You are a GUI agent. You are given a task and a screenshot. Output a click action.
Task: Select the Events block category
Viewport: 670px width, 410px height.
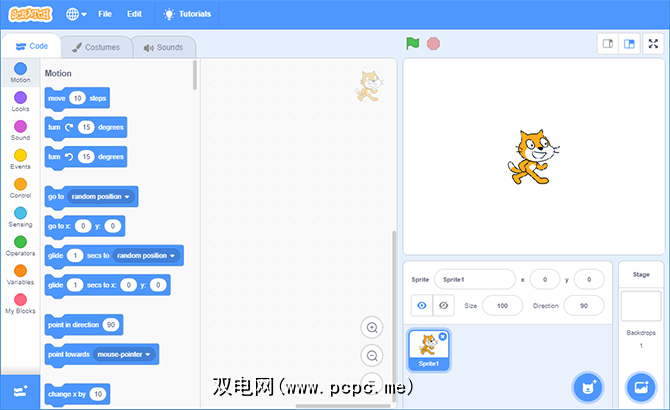pyautogui.click(x=21, y=159)
